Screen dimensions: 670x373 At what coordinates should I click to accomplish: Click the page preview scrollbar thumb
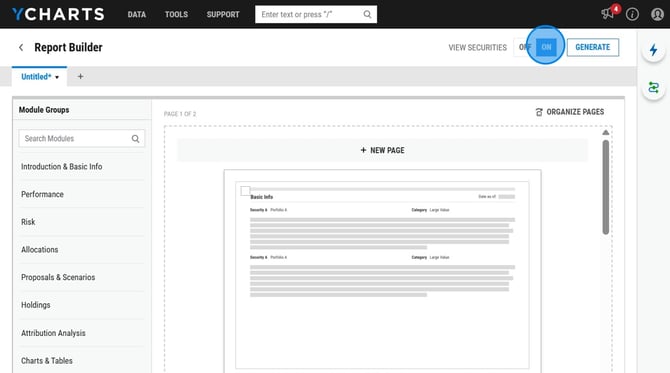(605, 187)
